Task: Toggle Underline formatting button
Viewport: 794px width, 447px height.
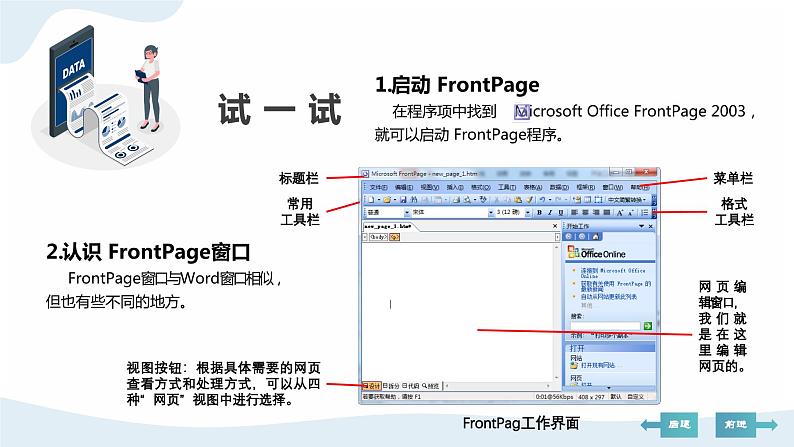Action: tap(560, 213)
